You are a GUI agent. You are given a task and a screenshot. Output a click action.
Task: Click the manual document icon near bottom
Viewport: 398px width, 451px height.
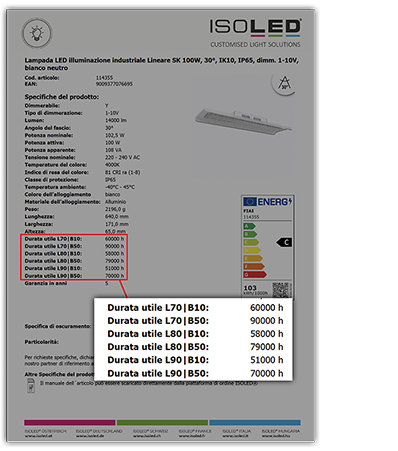click(31, 385)
